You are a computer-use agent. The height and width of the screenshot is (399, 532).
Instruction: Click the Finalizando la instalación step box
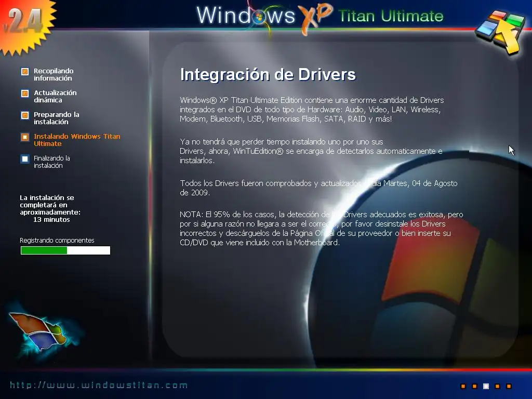pyautogui.click(x=25, y=159)
